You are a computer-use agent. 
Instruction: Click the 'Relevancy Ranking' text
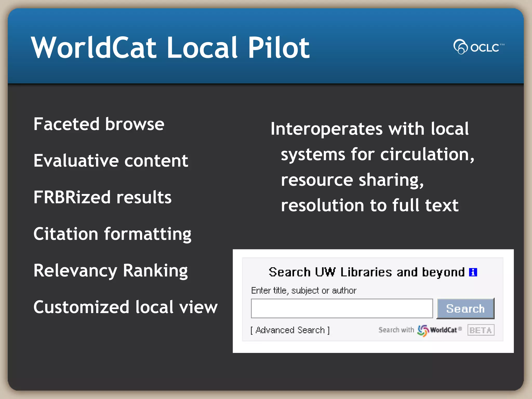pyautogui.click(x=111, y=271)
